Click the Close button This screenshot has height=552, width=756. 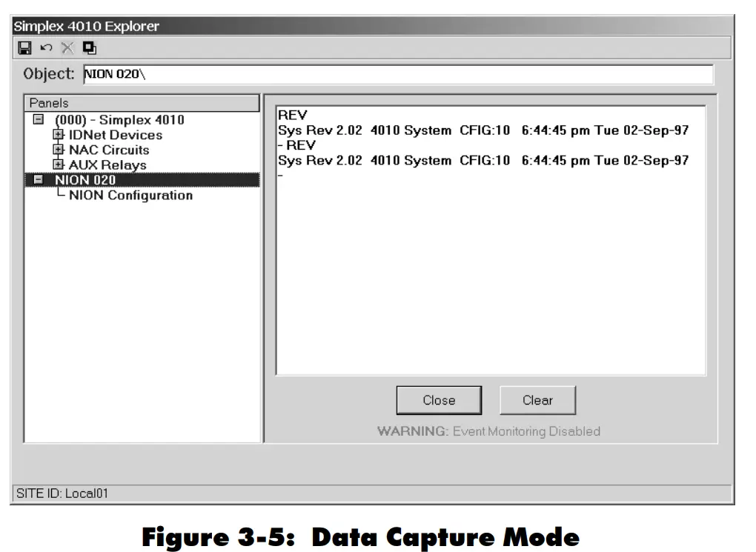tap(439, 400)
